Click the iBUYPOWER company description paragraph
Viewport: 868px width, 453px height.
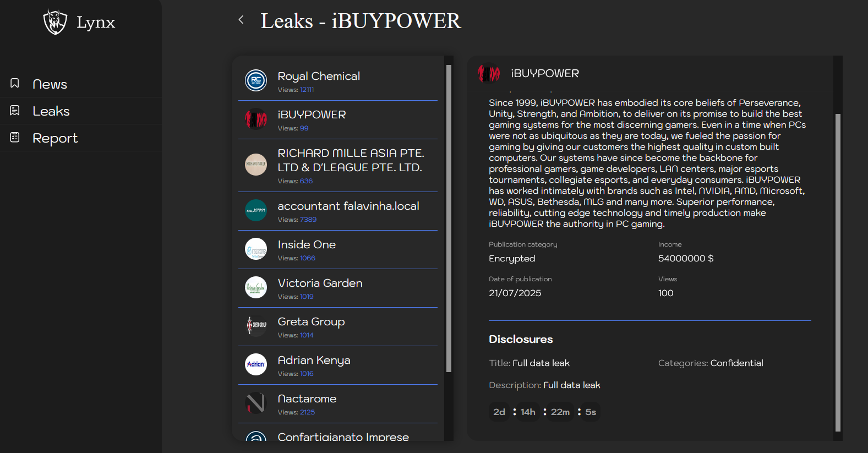[x=647, y=163]
